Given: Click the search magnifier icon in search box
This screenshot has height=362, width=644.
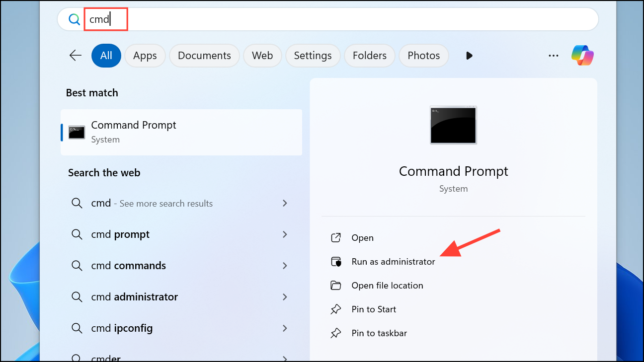Looking at the screenshot, I should point(74,19).
